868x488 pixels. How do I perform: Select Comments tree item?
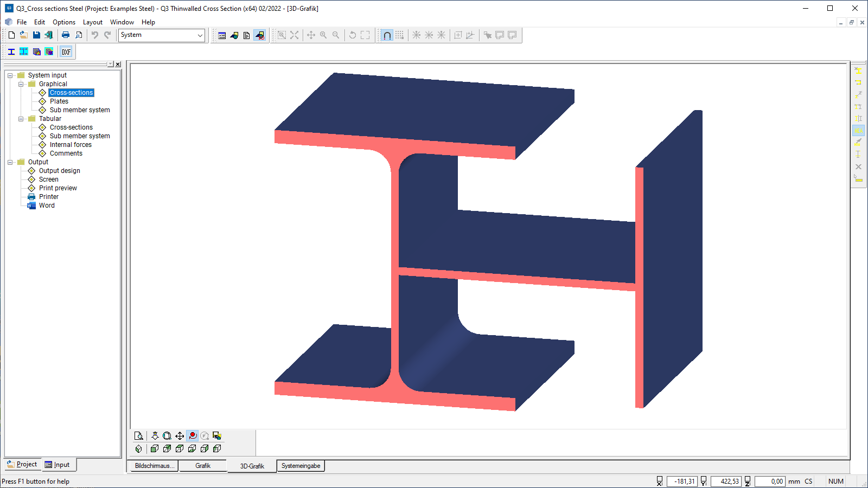[66, 153]
